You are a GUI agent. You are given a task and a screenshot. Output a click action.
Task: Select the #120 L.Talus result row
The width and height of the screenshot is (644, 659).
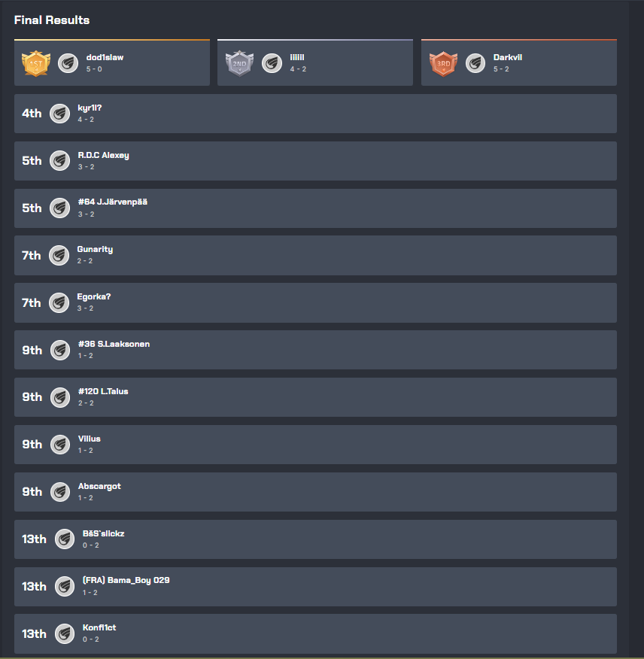[x=315, y=397]
